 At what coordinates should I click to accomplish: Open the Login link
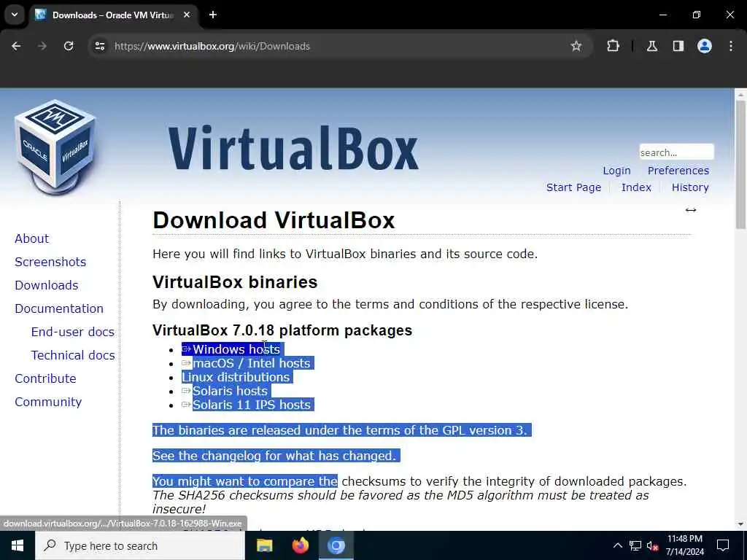[x=616, y=171]
